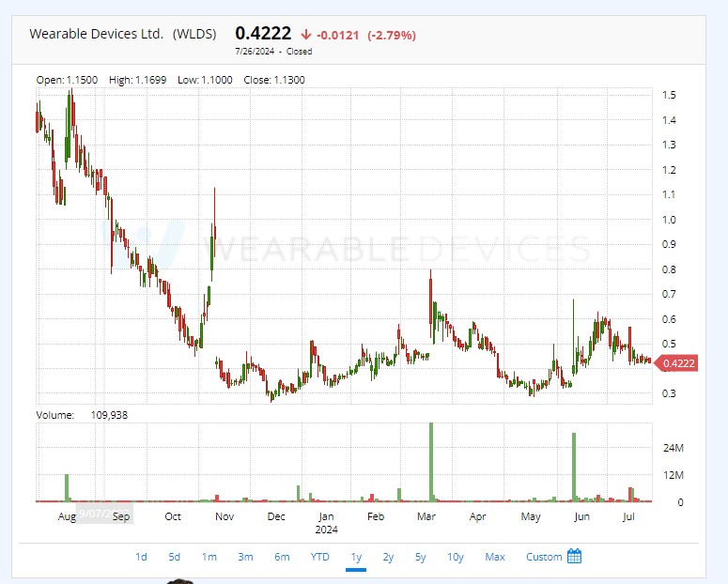Click the 0.3 price axis label
The width and height of the screenshot is (728, 584).
[669, 393]
